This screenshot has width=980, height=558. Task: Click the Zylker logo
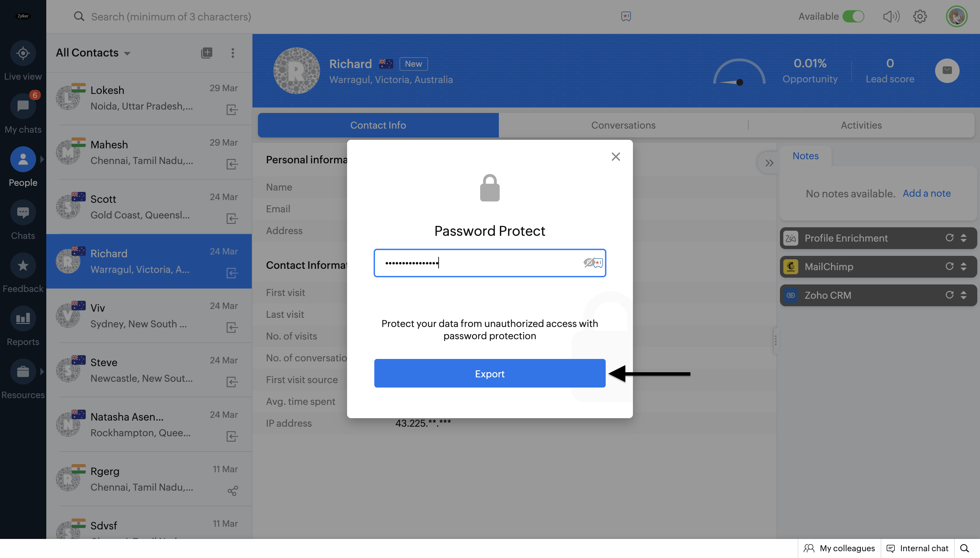pyautogui.click(x=23, y=16)
